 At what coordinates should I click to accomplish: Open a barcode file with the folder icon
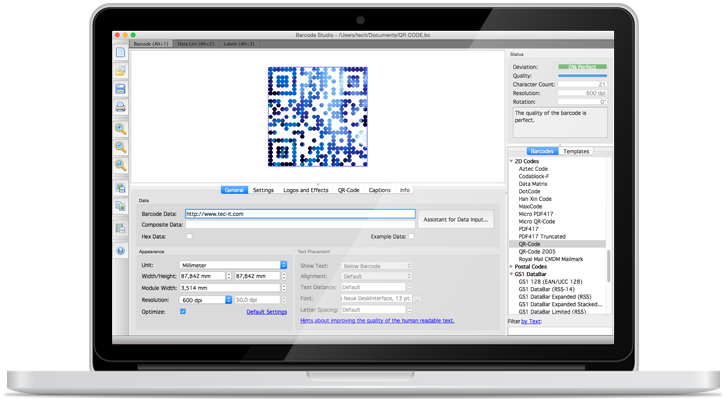[x=120, y=70]
